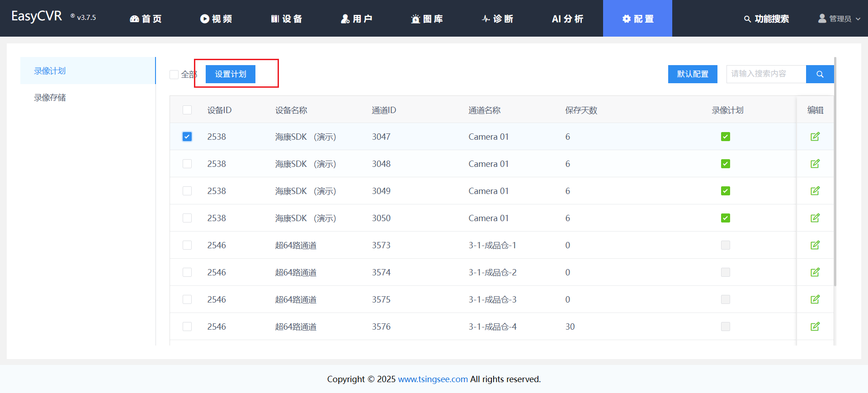
Task: Click edit icon for channel 3575
Action: (x=815, y=299)
